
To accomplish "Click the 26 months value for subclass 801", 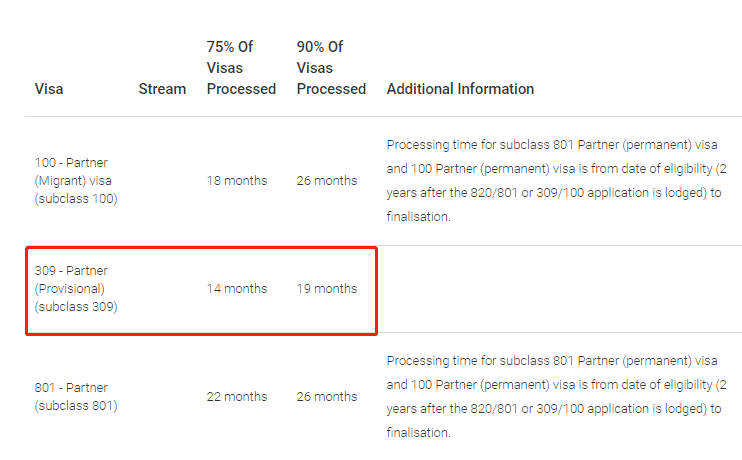I will 327,397.
